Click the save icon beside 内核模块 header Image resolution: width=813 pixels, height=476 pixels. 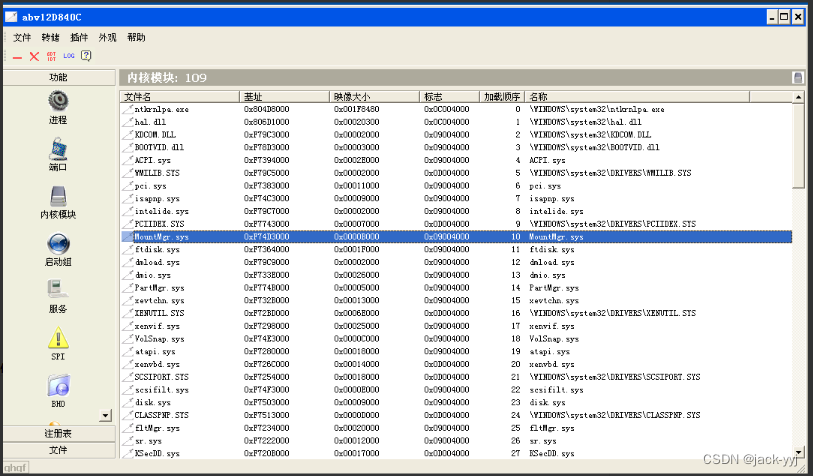(x=798, y=78)
